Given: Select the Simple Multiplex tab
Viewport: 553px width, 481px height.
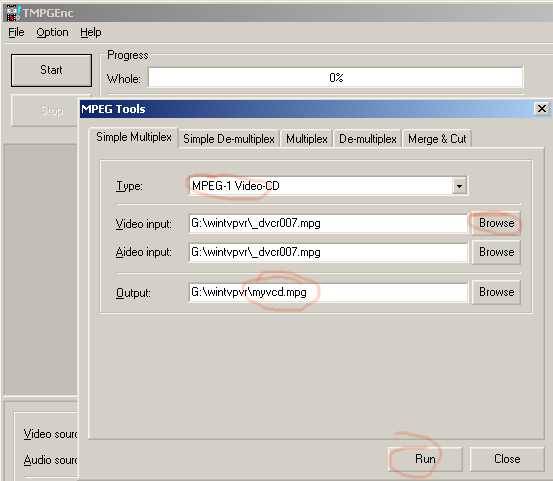Looking at the screenshot, I should click(134, 137).
